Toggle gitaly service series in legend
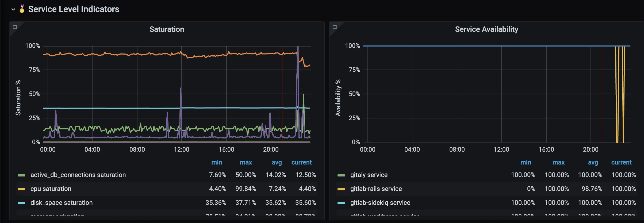This screenshot has height=223, width=644. pyautogui.click(x=369, y=175)
